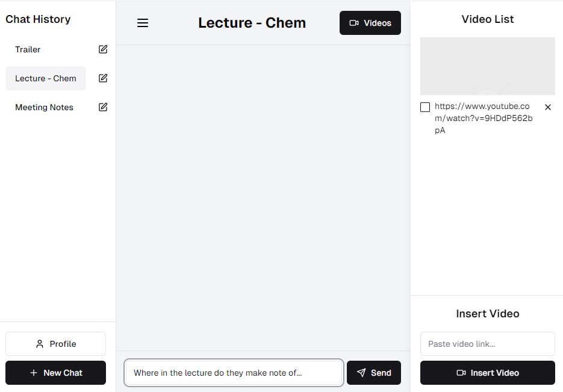Click the edit icon beside Meeting Notes
563x392 pixels.
tap(103, 107)
